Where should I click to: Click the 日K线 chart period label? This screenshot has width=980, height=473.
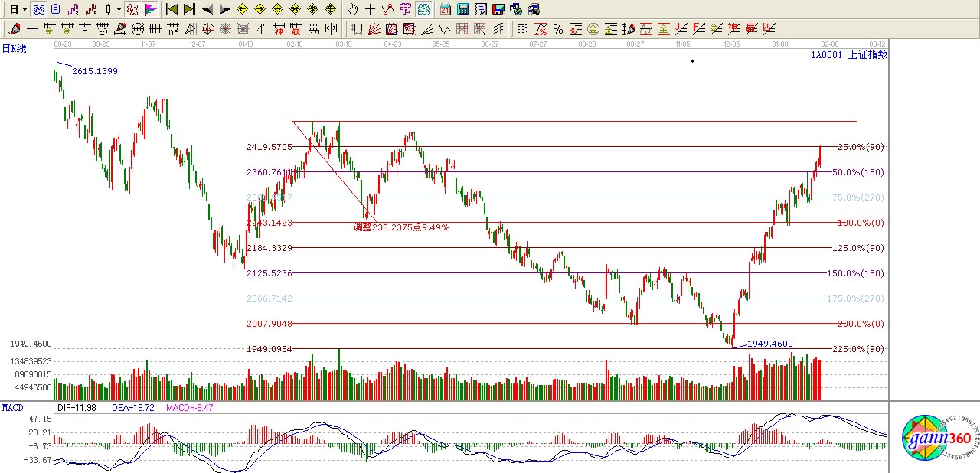(14, 49)
